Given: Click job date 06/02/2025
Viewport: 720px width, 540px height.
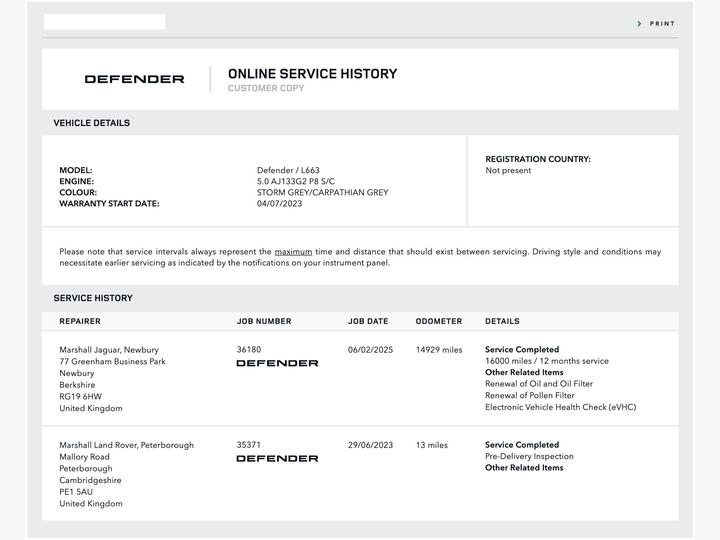Looking at the screenshot, I should click(371, 349).
